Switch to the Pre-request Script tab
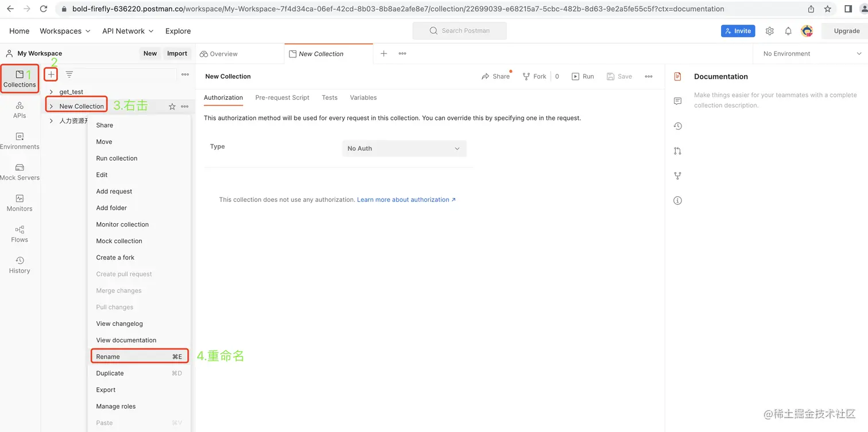The height and width of the screenshot is (432, 868). click(x=282, y=98)
